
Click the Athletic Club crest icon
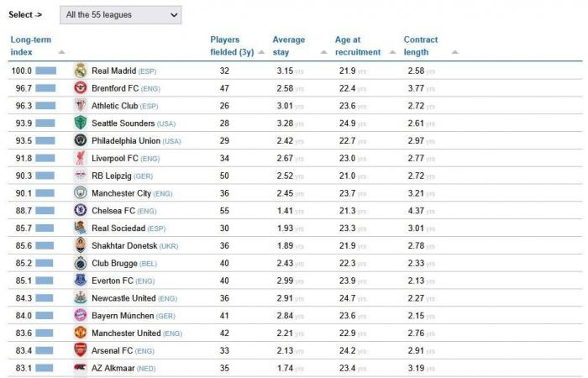point(80,106)
